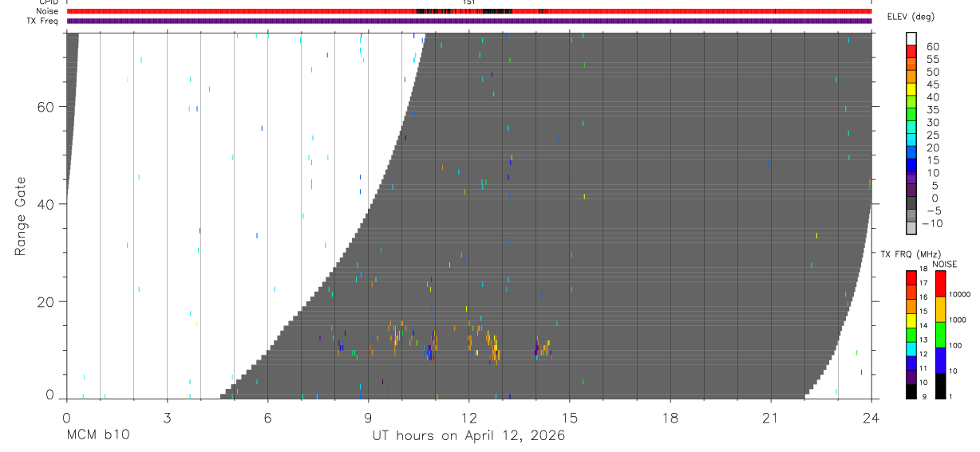Click the Range Gate tick label '40'
Image resolution: width=980 pixels, height=452 pixels.
click(x=47, y=204)
